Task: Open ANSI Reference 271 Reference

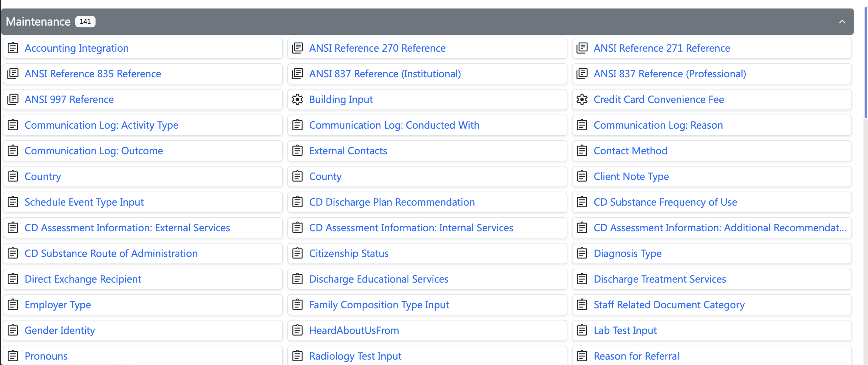Action: point(662,48)
